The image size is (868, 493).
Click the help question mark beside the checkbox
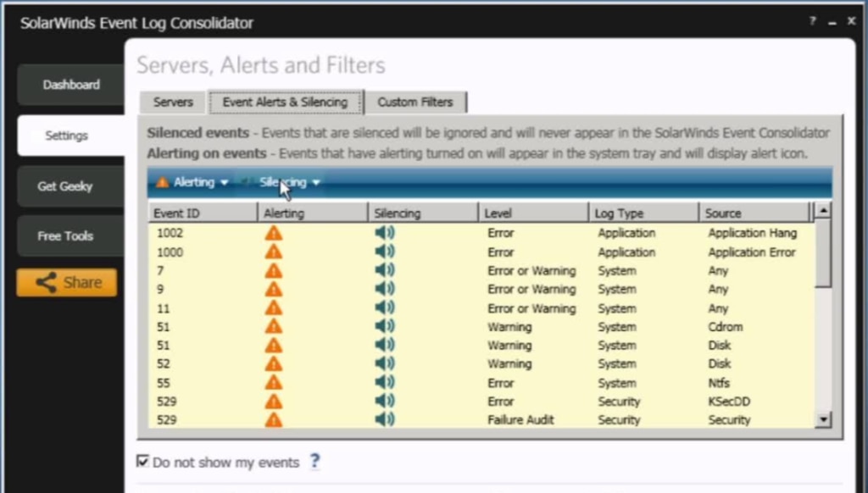click(x=314, y=461)
